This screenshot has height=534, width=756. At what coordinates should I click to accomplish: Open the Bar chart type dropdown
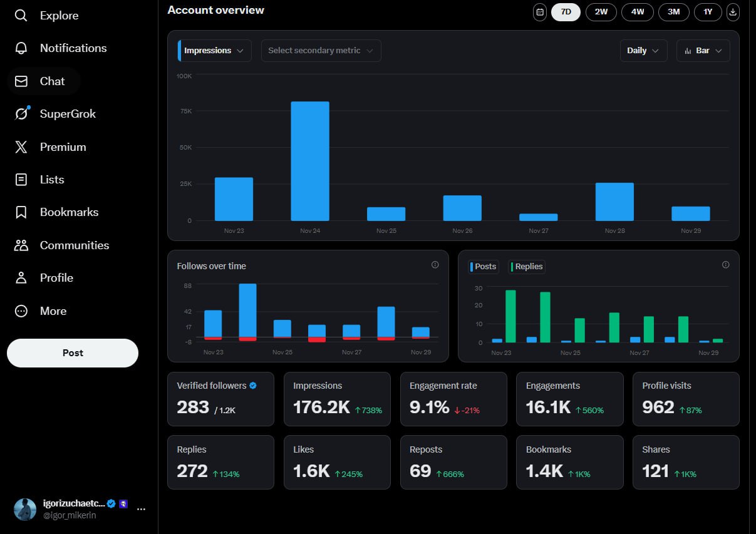coord(703,51)
